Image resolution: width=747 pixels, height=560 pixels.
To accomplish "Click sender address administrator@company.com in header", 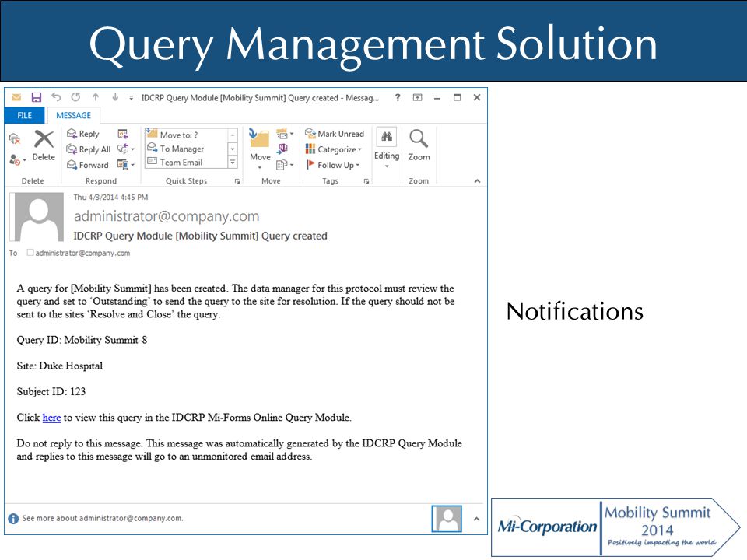I will coord(167,216).
